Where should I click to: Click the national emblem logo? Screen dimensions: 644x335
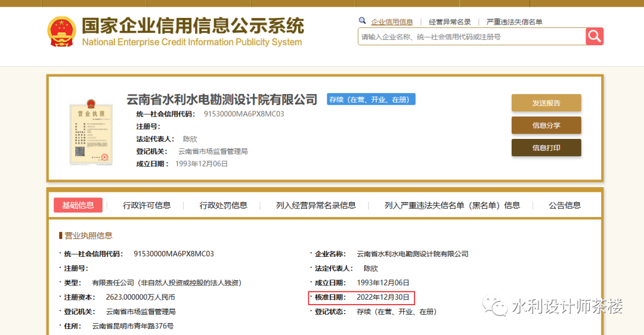pyautogui.click(x=61, y=31)
